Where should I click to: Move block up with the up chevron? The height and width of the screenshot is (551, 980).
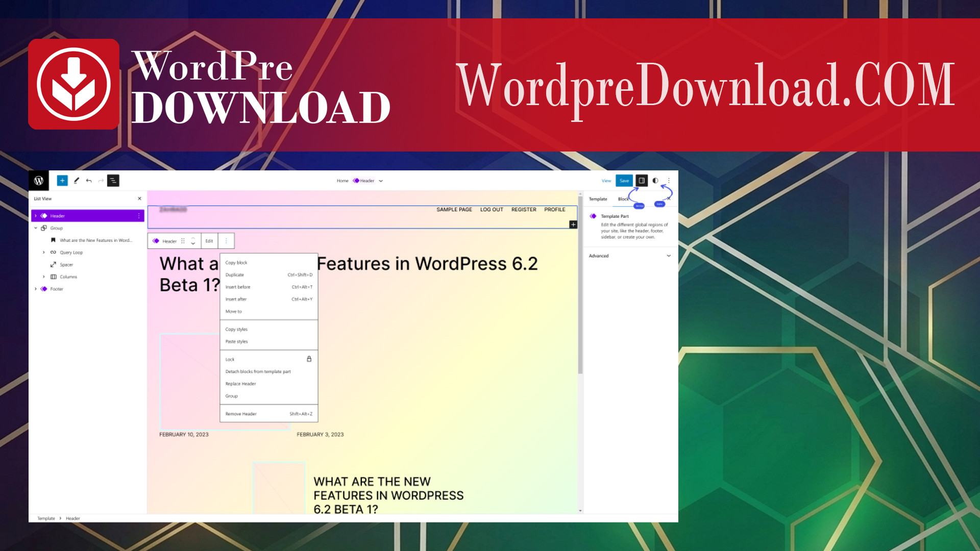pyautogui.click(x=193, y=238)
